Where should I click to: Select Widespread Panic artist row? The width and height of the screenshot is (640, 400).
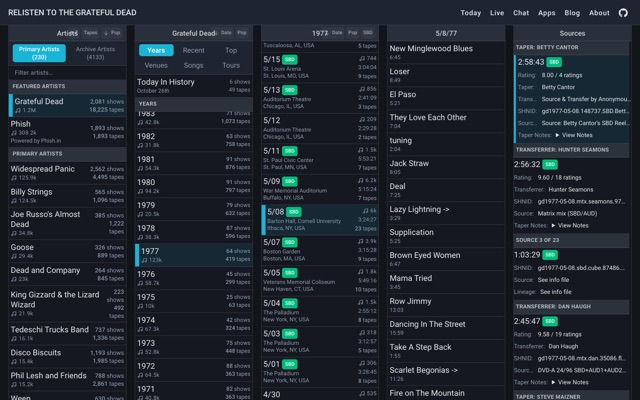pos(67,173)
